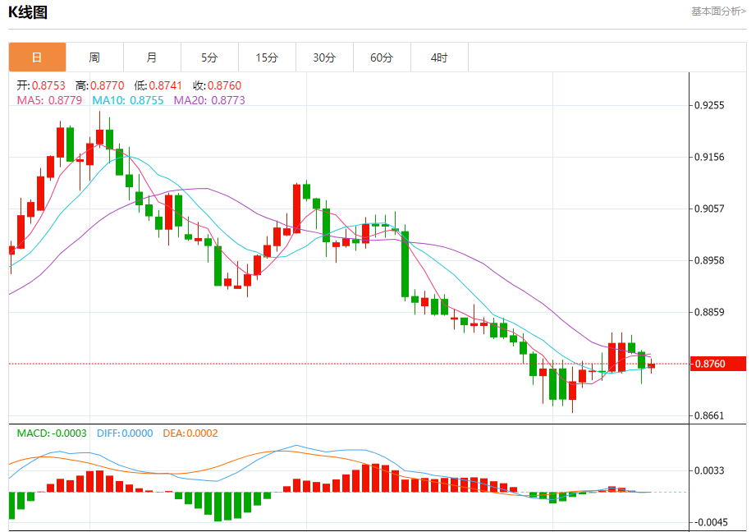Click the red 0.8760 current price tag
Image resolution: width=756 pixels, height=532 pixels.
[x=718, y=364]
